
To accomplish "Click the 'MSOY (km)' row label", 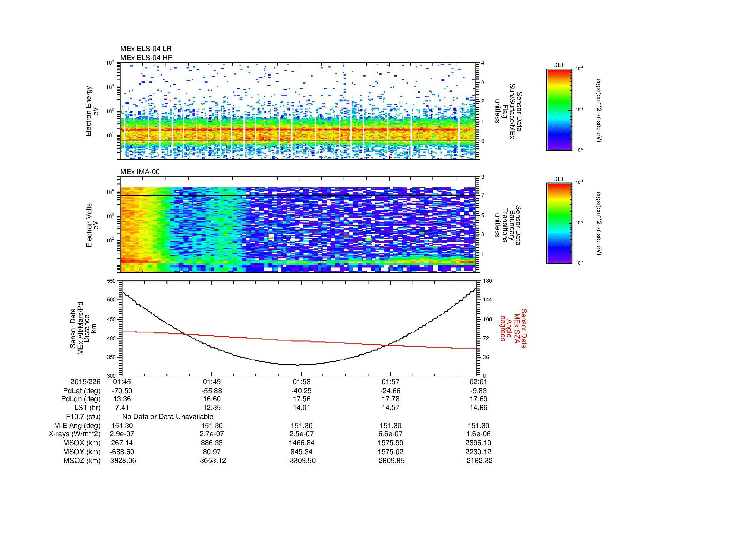I will pos(82,452).
